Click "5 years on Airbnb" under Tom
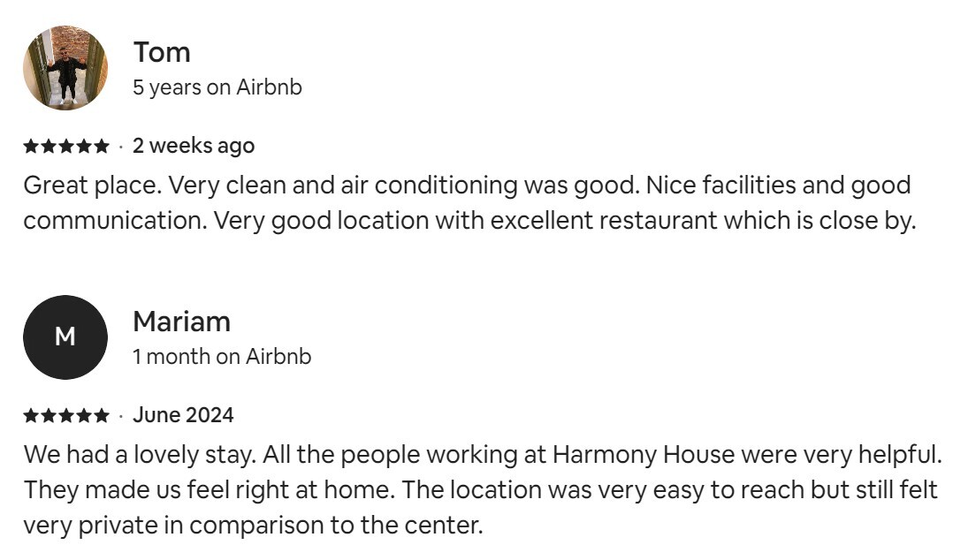 coord(217,87)
